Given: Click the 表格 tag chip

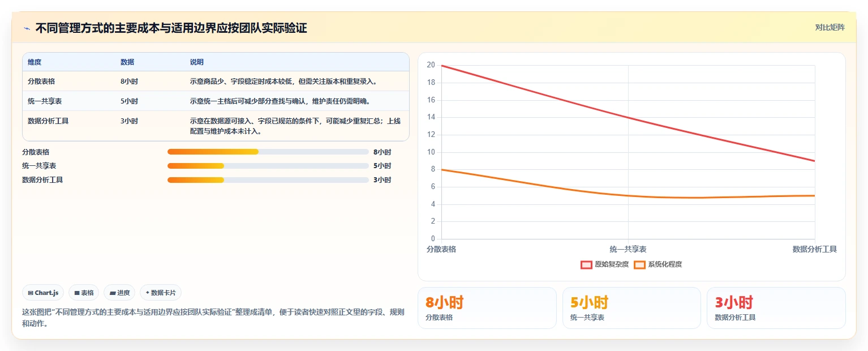Looking at the screenshot, I should click(x=84, y=293).
